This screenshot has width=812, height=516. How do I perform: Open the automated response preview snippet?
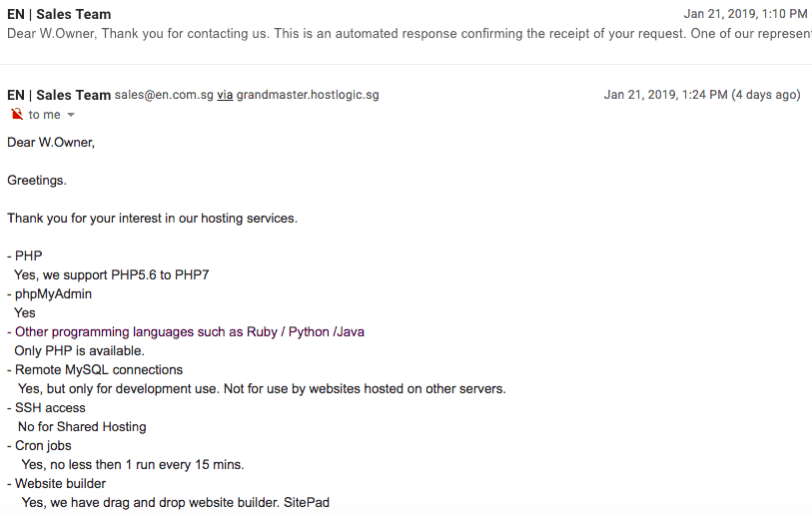409,34
